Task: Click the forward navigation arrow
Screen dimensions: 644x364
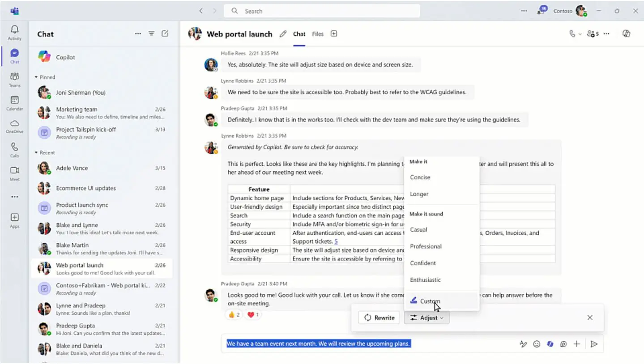Action: pyautogui.click(x=215, y=11)
